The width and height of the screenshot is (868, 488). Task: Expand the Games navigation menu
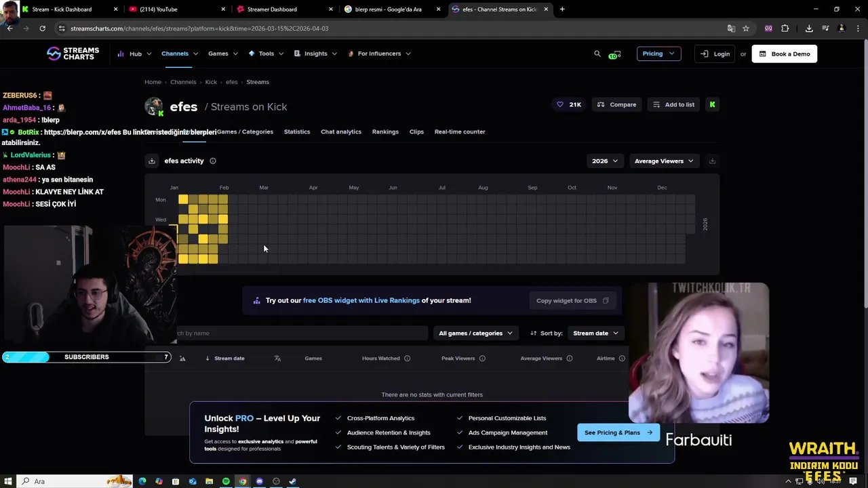223,54
